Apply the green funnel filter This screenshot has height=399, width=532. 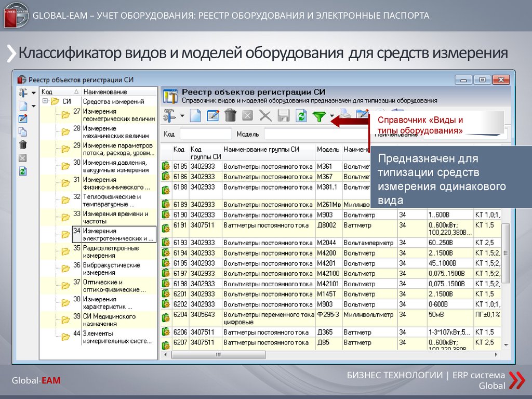coord(319,116)
